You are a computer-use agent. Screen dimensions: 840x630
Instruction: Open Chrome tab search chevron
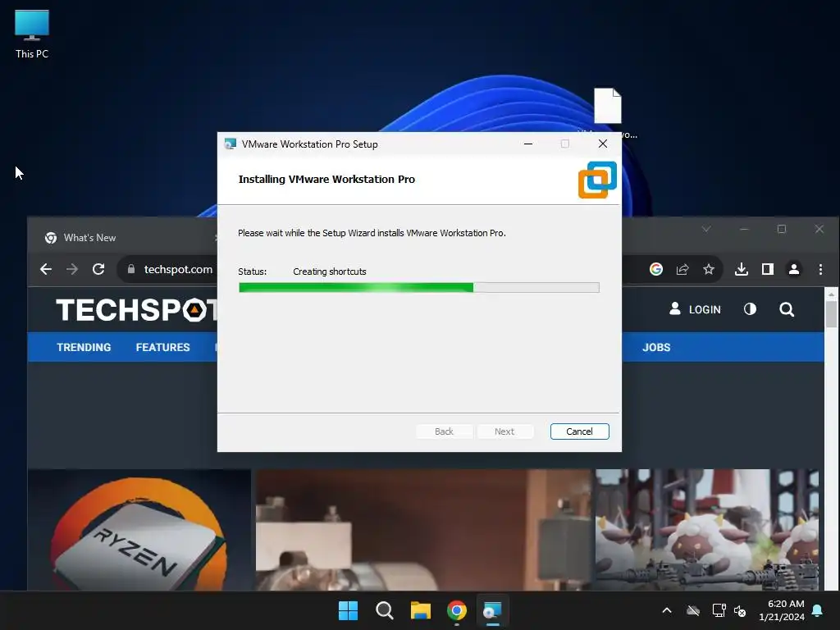(x=706, y=230)
